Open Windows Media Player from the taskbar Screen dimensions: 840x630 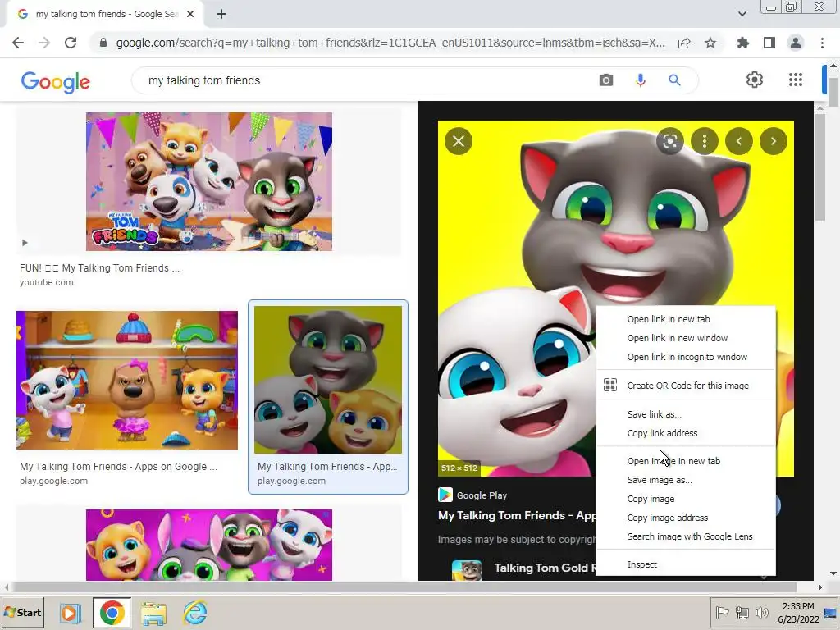click(x=71, y=613)
